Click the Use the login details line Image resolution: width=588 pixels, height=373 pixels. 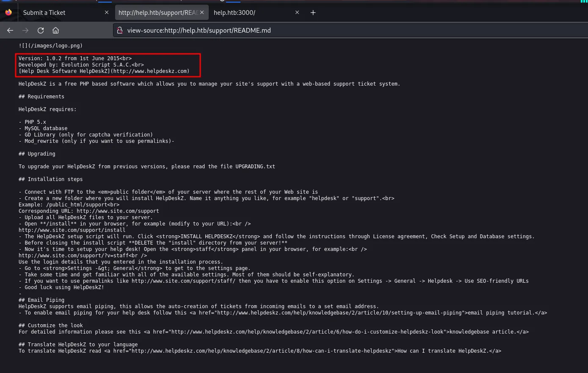point(121,262)
